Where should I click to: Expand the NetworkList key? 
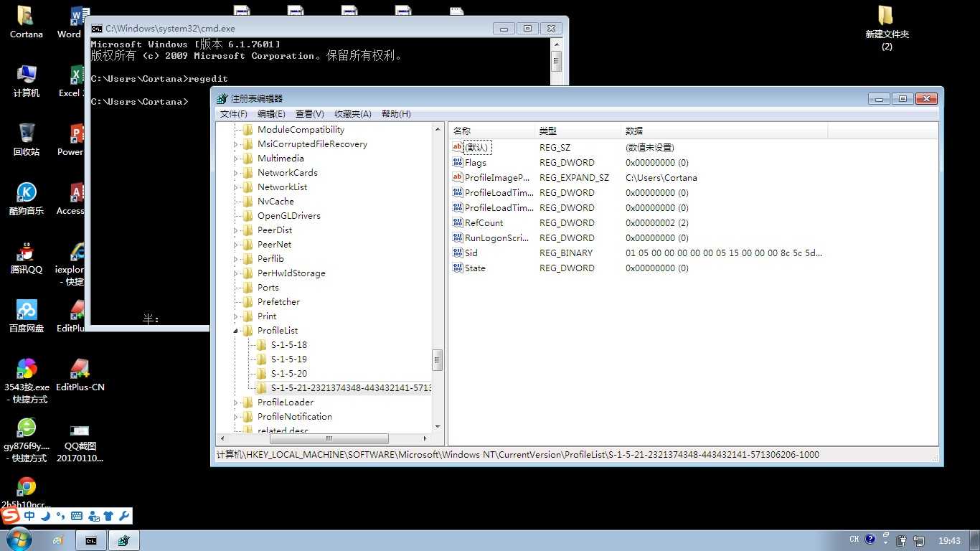point(235,187)
